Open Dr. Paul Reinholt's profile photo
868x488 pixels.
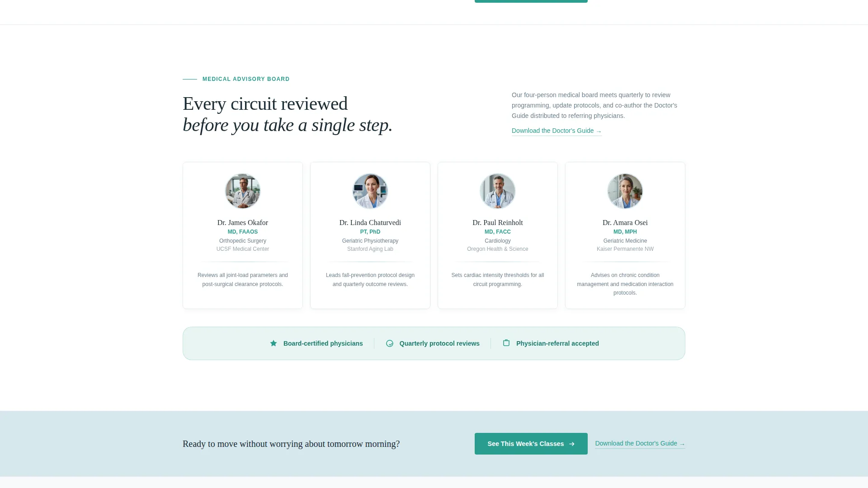(x=498, y=191)
